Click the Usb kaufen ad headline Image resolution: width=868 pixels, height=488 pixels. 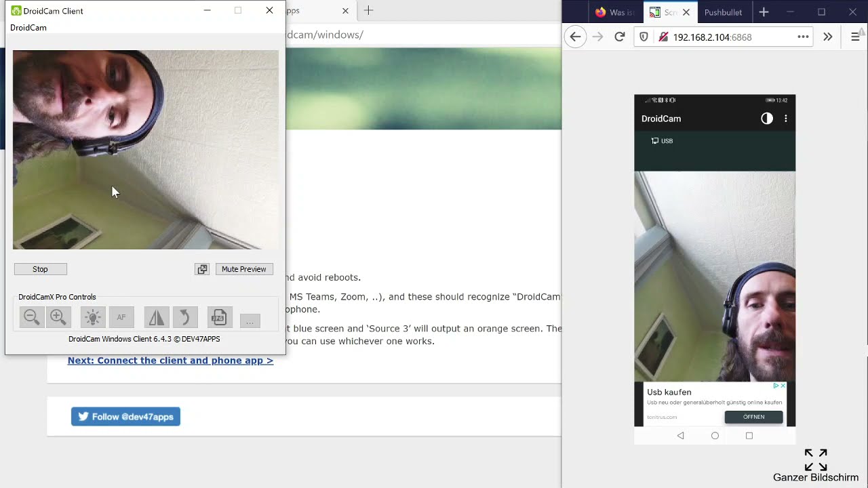pyautogui.click(x=669, y=392)
